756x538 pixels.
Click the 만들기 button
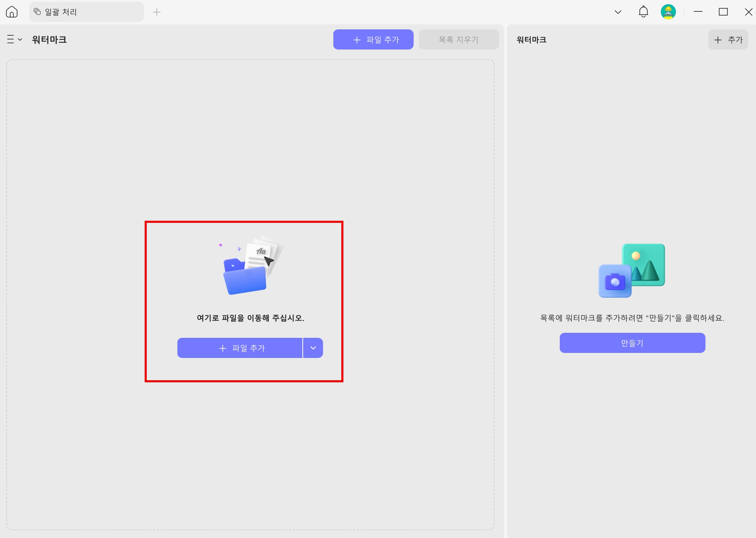pyautogui.click(x=632, y=343)
